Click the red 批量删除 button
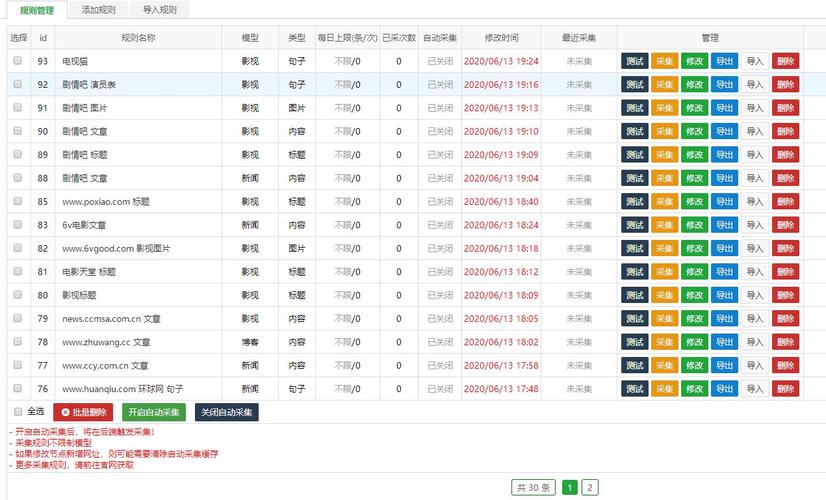 click(83, 412)
